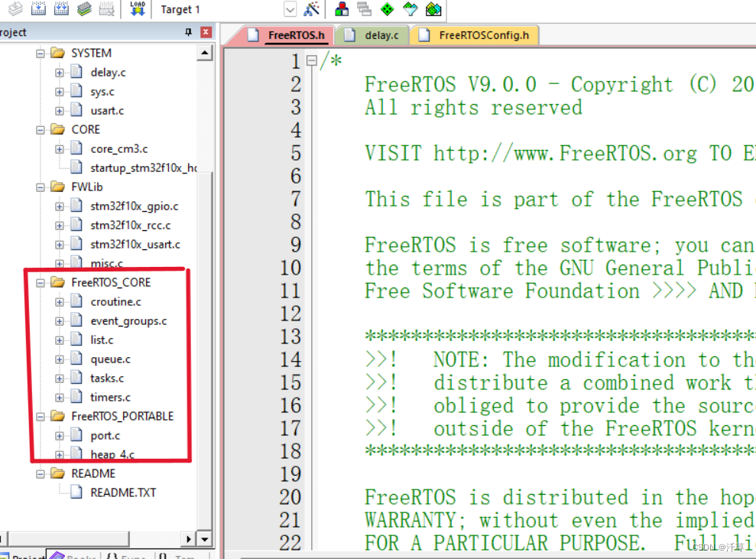The height and width of the screenshot is (559, 756).
Task: Select the stm32f10x_usart.c file
Action: tap(135, 245)
